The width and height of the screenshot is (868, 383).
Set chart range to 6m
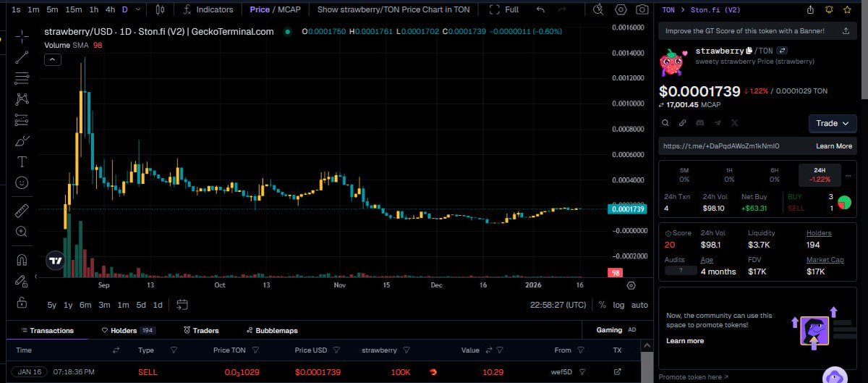85,305
